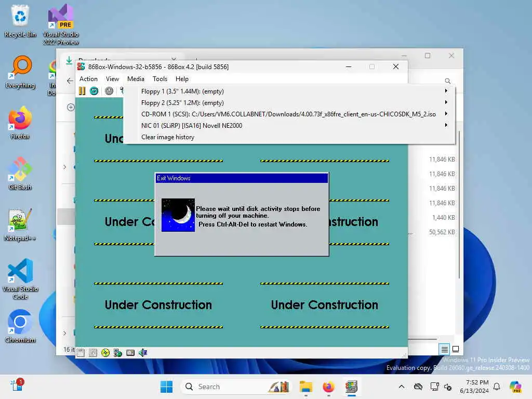
Task: Click the File Explorer taskbar icon
Action: pyautogui.click(x=305, y=387)
